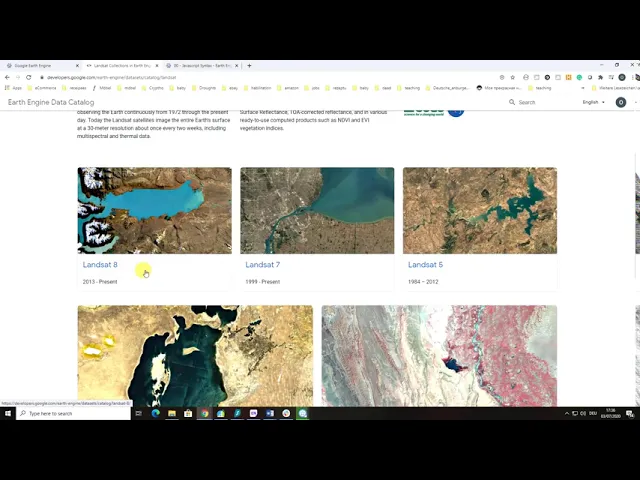
Task: Open the habilitation bookmark folder
Action: coord(257,88)
